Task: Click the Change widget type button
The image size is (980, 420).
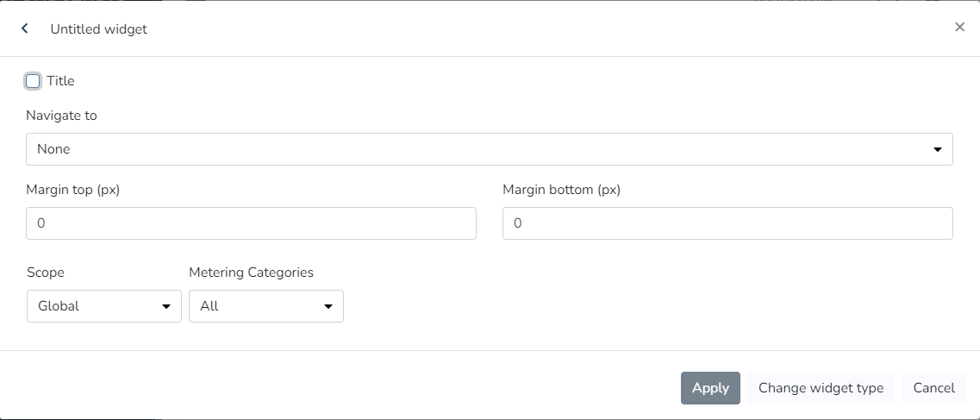Action: pyautogui.click(x=821, y=388)
